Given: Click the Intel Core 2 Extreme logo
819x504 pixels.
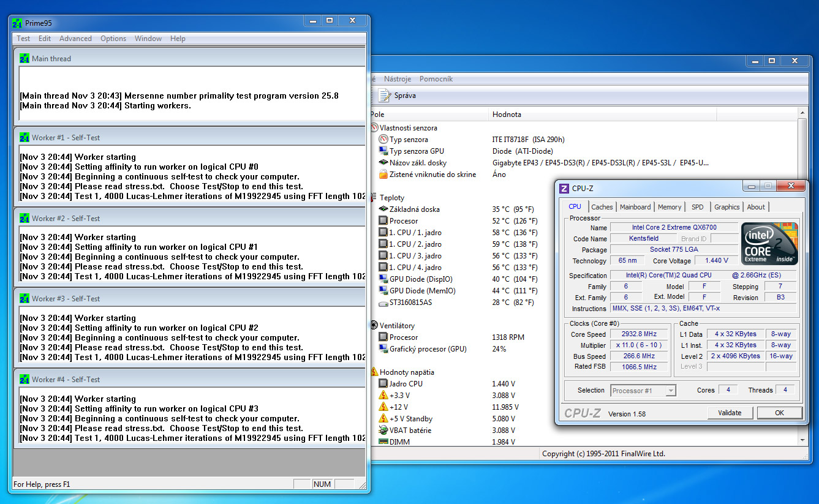Looking at the screenshot, I should pyautogui.click(x=769, y=243).
